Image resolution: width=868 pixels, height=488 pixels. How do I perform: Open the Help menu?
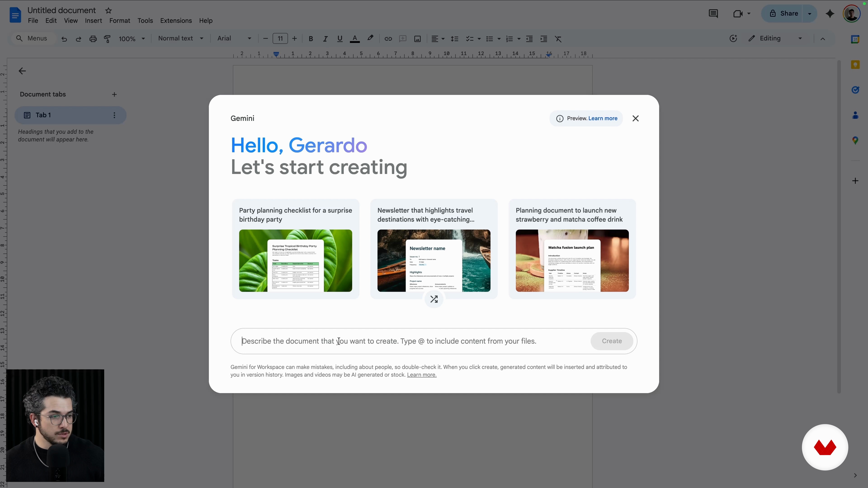[x=205, y=21]
